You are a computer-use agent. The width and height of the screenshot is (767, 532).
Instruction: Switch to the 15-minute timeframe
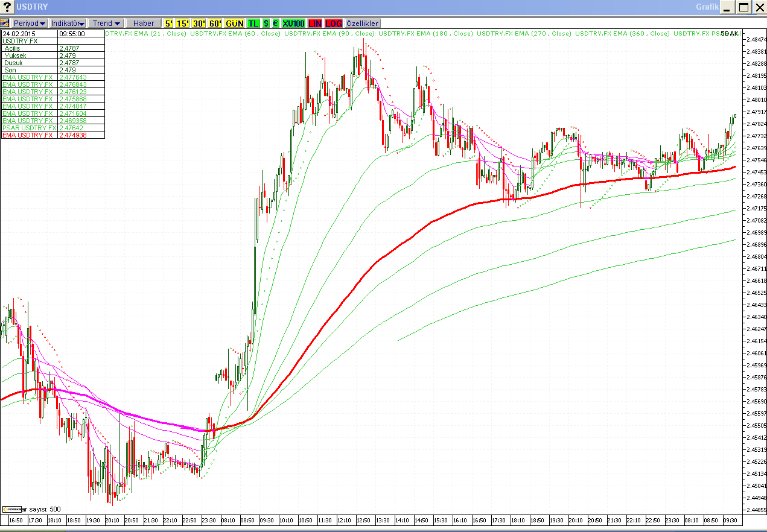point(182,23)
